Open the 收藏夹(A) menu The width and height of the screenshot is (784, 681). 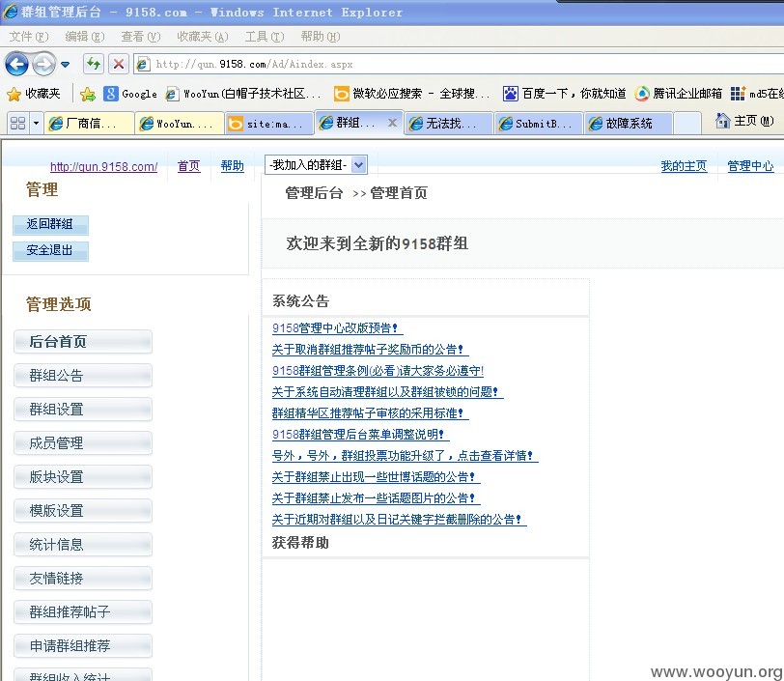tap(202, 37)
